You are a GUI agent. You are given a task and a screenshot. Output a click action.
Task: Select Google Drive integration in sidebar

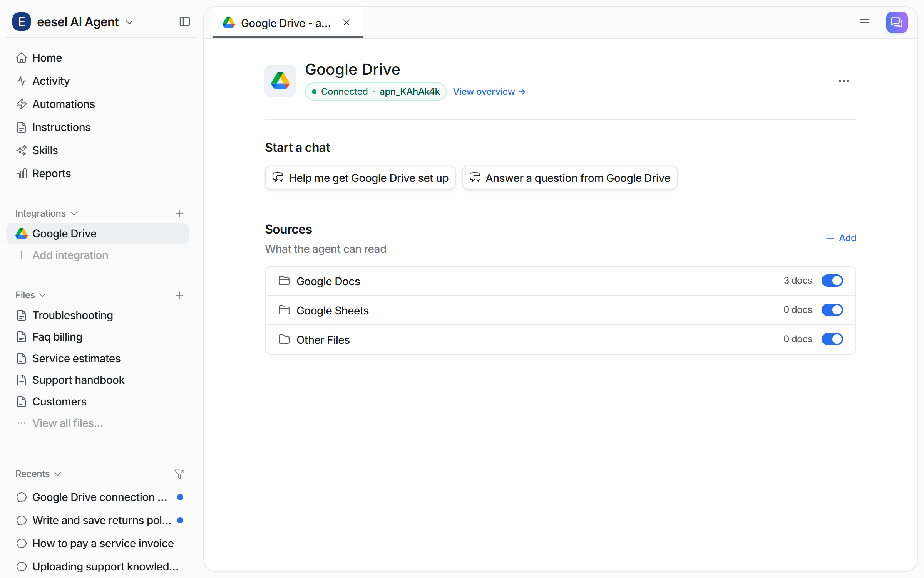coord(98,234)
